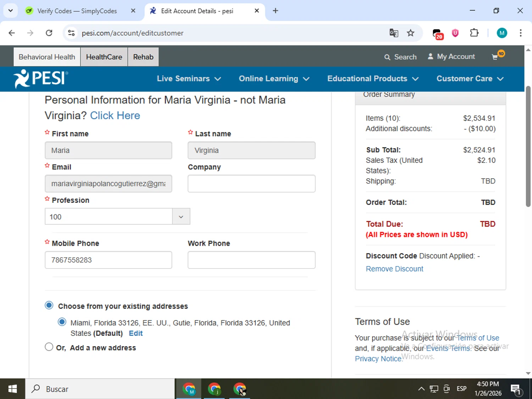
Task: Click the Last name field
Action: pyautogui.click(x=251, y=150)
